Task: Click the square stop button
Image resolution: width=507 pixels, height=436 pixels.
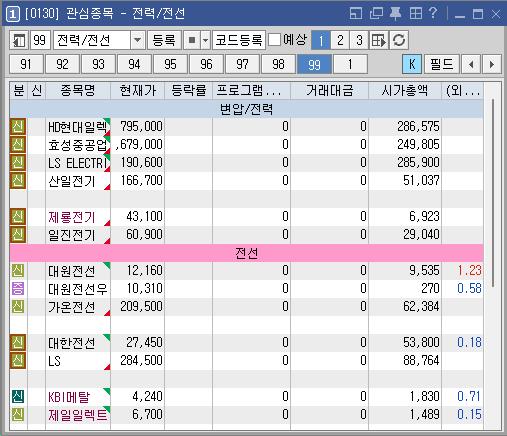Action: [192, 40]
